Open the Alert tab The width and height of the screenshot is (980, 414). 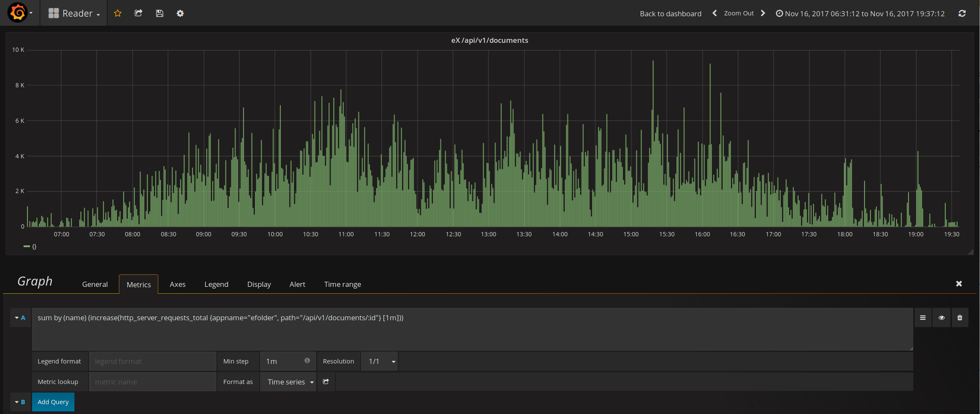(297, 284)
